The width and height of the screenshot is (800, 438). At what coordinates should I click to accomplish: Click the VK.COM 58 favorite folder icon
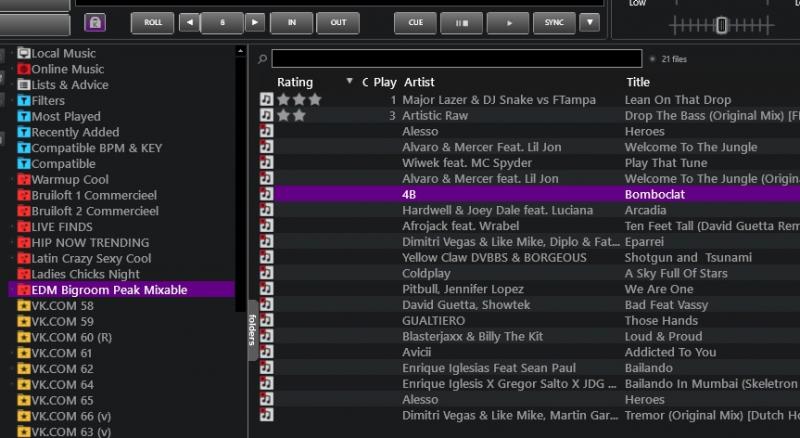pyautogui.click(x=23, y=306)
